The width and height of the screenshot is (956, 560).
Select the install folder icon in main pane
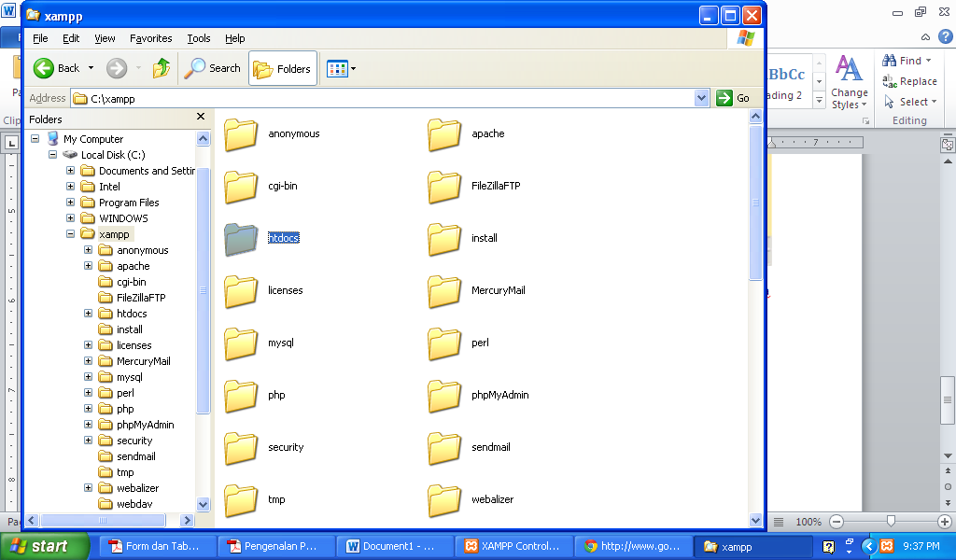(444, 238)
